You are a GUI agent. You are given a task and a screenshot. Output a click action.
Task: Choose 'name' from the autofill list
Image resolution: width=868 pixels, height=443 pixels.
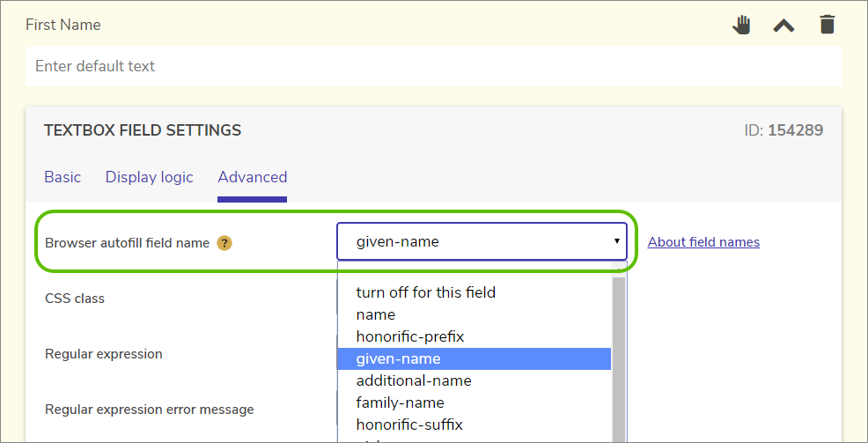[376, 314]
